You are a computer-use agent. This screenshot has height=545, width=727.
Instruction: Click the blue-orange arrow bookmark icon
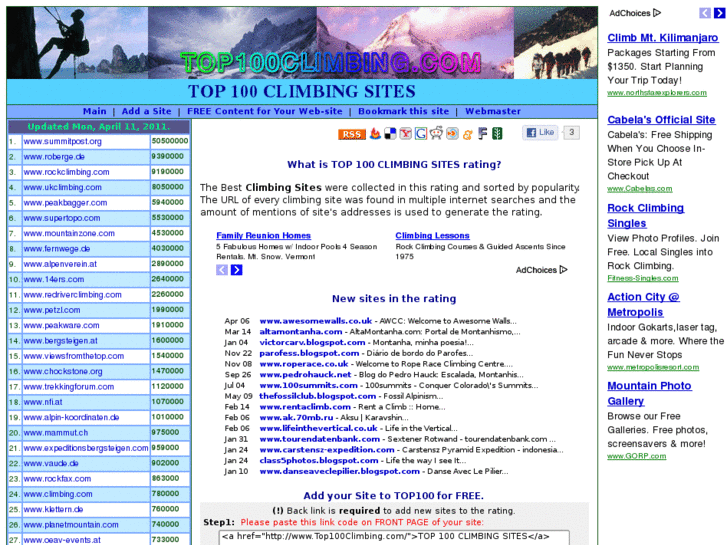click(x=452, y=134)
